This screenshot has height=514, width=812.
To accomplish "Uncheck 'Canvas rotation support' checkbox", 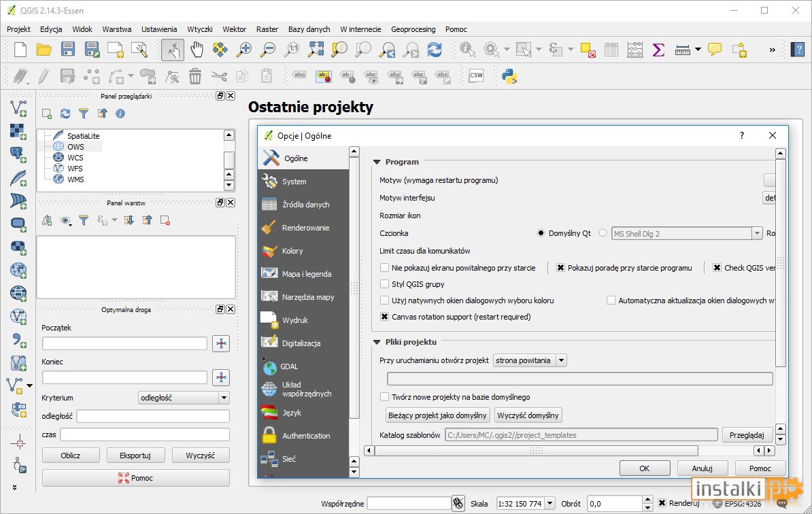I will (x=385, y=317).
